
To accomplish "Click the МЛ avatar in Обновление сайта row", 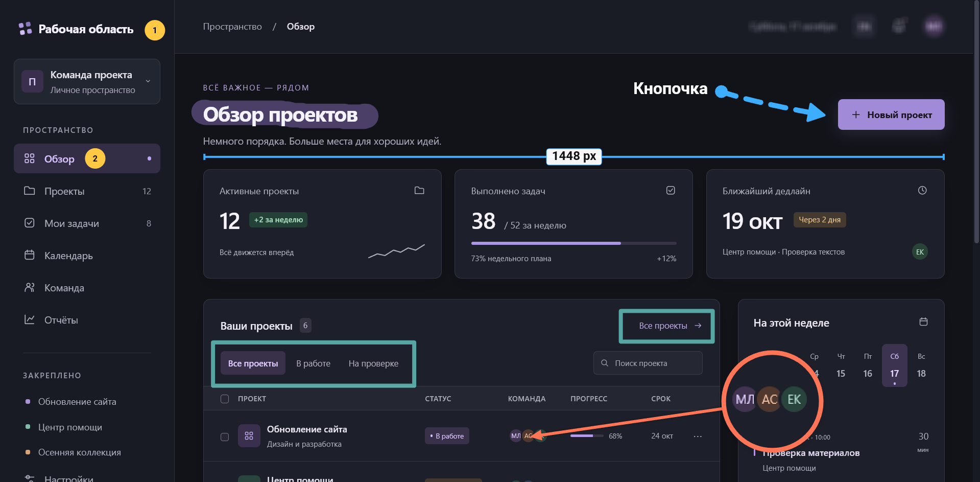I will (516, 436).
